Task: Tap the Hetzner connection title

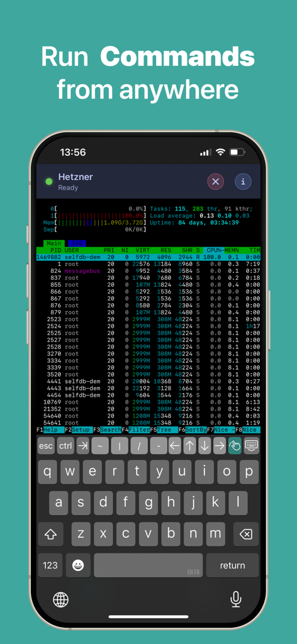Action: coord(76,177)
